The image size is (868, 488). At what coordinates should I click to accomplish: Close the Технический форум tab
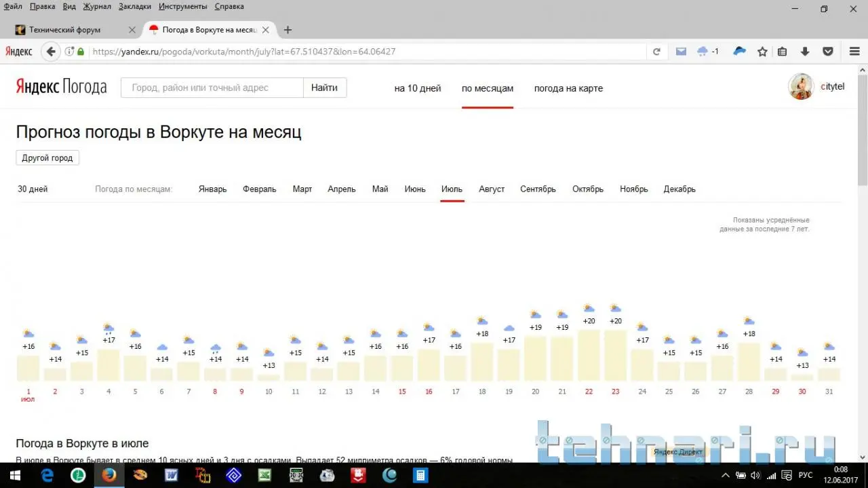click(132, 30)
